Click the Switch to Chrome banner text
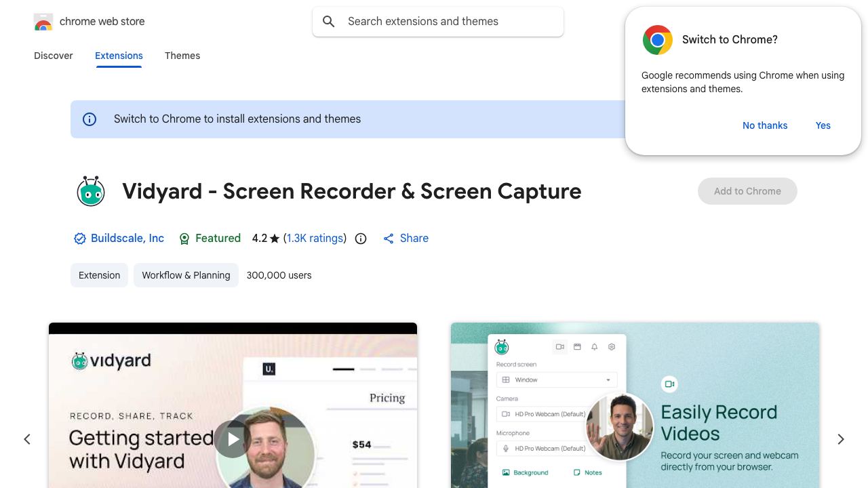Screen dimensions: 868x488 (x=237, y=119)
